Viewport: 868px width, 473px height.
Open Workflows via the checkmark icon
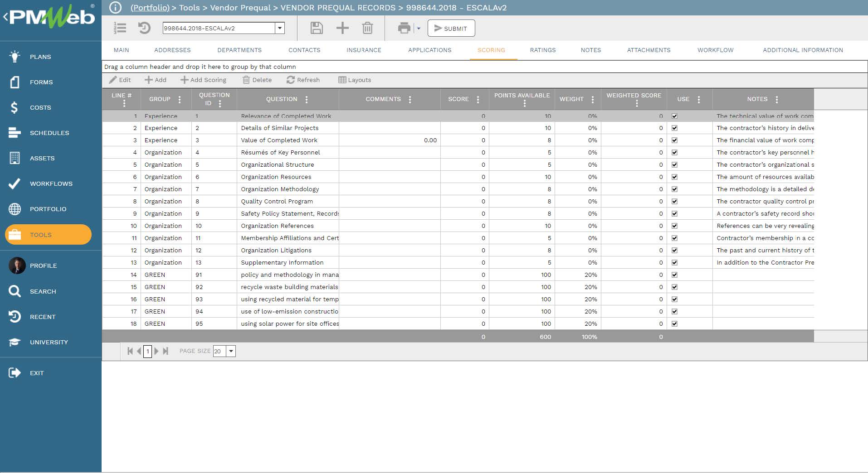click(15, 183)
